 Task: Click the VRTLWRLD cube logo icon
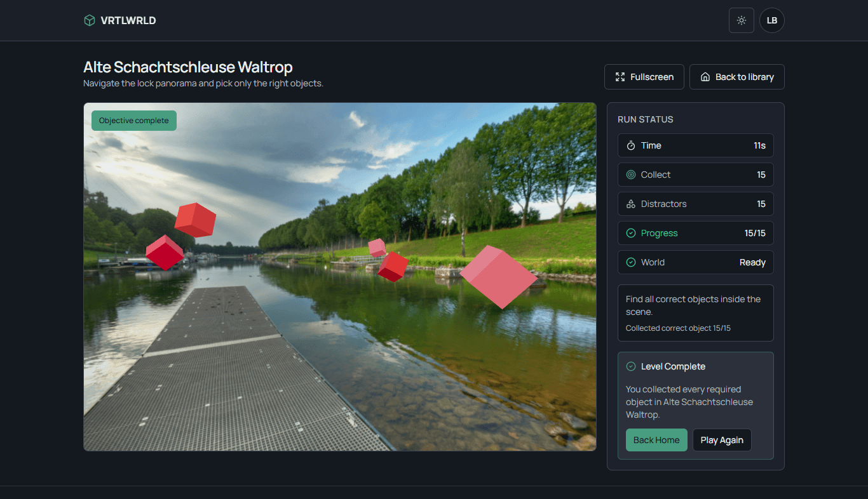90,20
